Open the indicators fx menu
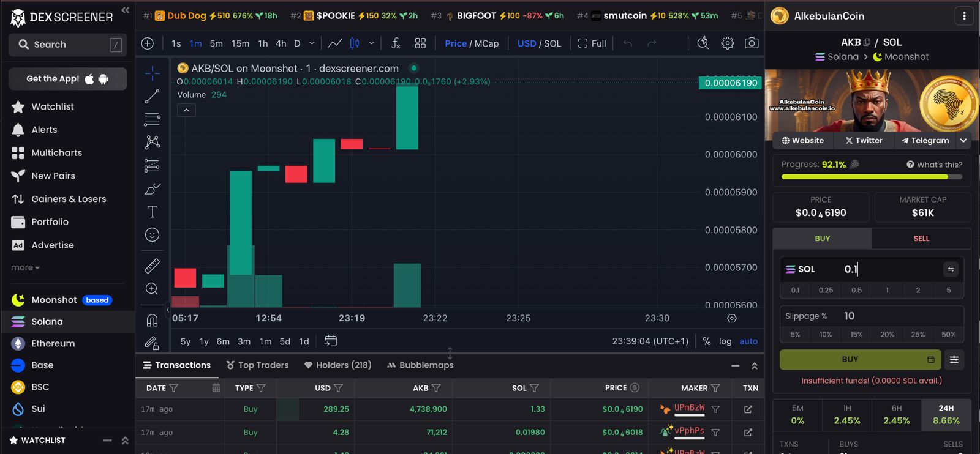The height and width of the screenshot is (454, 980). click(x=396, y=43)
